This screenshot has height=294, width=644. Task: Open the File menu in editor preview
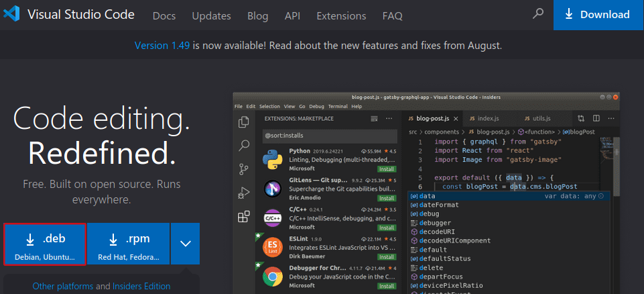(239, 106)
